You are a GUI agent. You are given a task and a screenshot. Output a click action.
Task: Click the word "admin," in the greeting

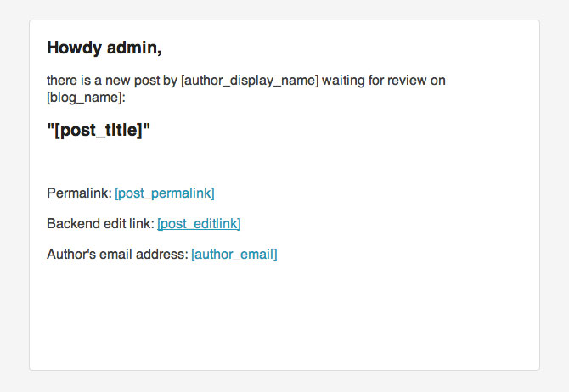pyautogui.click(x=134, y=48)
